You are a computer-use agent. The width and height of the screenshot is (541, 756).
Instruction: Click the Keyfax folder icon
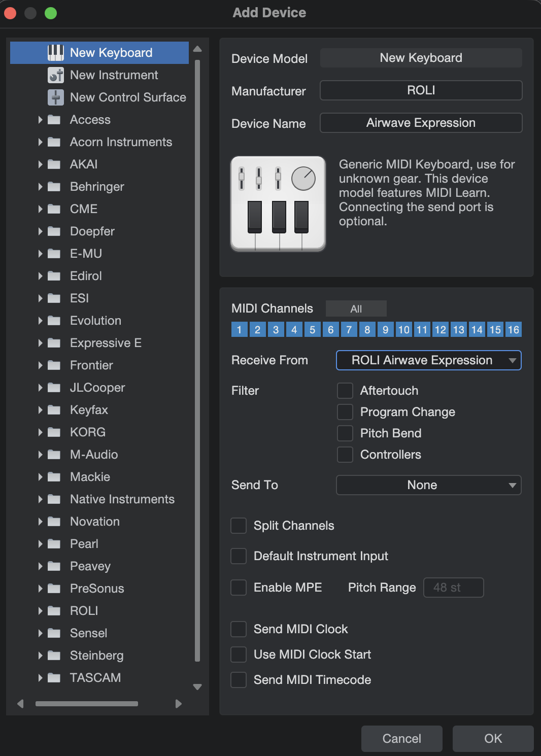54,410
